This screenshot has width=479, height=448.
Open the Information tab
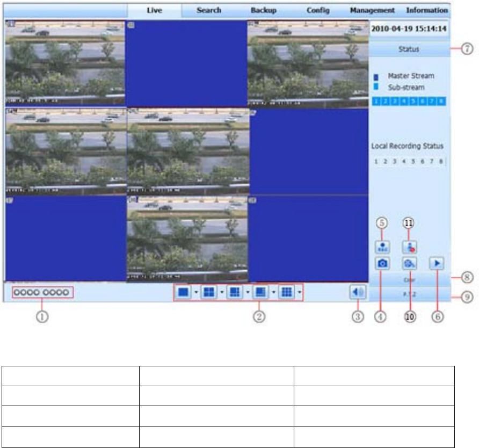pyautogui.click(x=427, y=10)
